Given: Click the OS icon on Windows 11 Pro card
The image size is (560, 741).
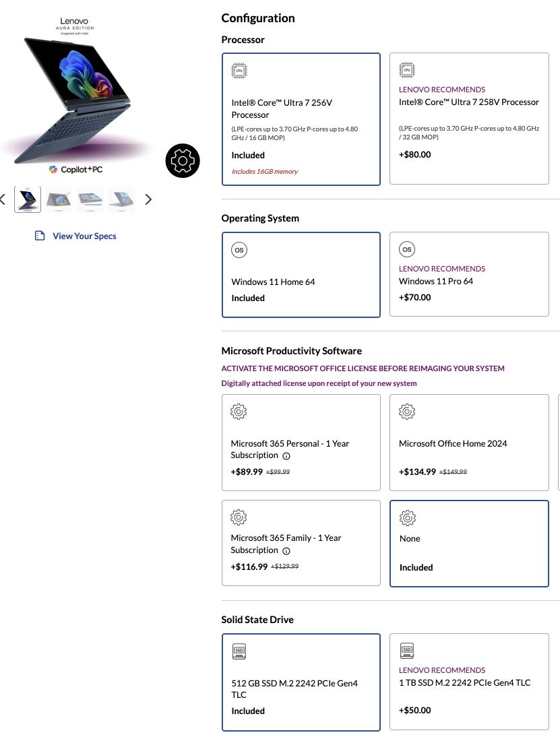Looking at the screenshot, I should click(406, 249).
